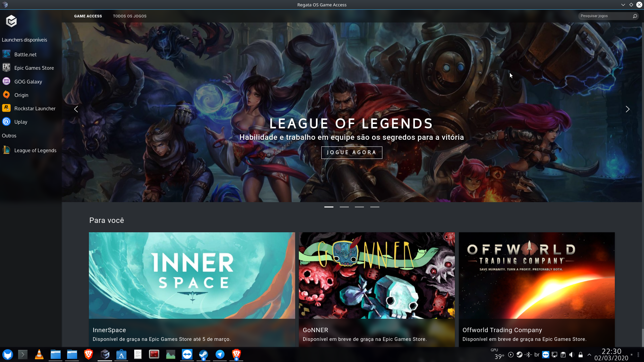Screen dimensions: 644x362
Task: Open the system monitor taskbar icon
Action: [x=171, y=354]
